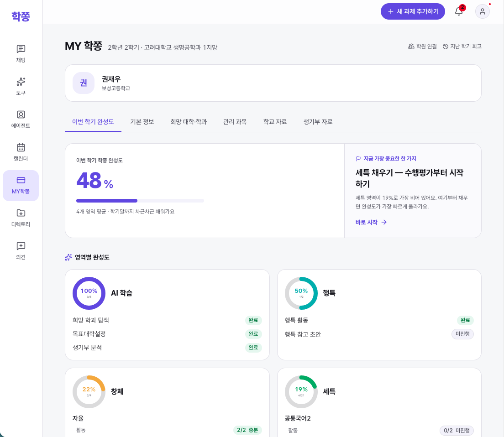Open the 생기부 자료 tab
Screen dimensions: 504x437
[x=318, y=122]
